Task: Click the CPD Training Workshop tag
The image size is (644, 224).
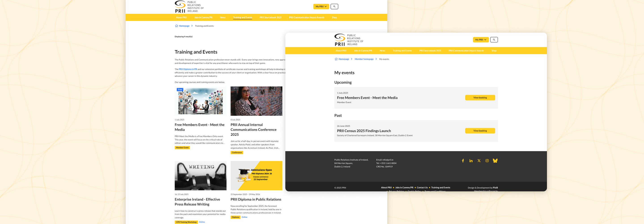Action: pos(186,222)
